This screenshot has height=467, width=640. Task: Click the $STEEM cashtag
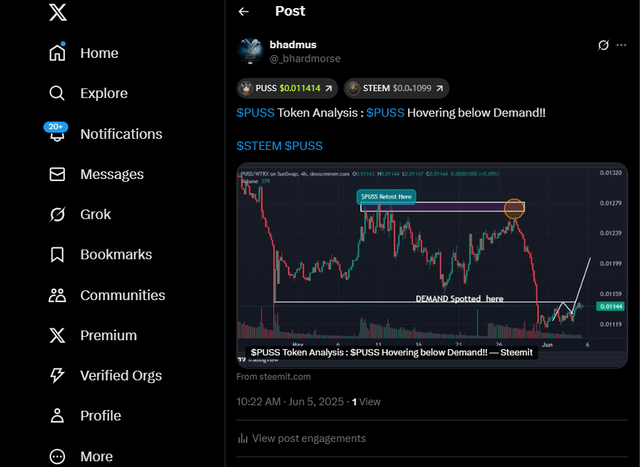coord(259,146)
